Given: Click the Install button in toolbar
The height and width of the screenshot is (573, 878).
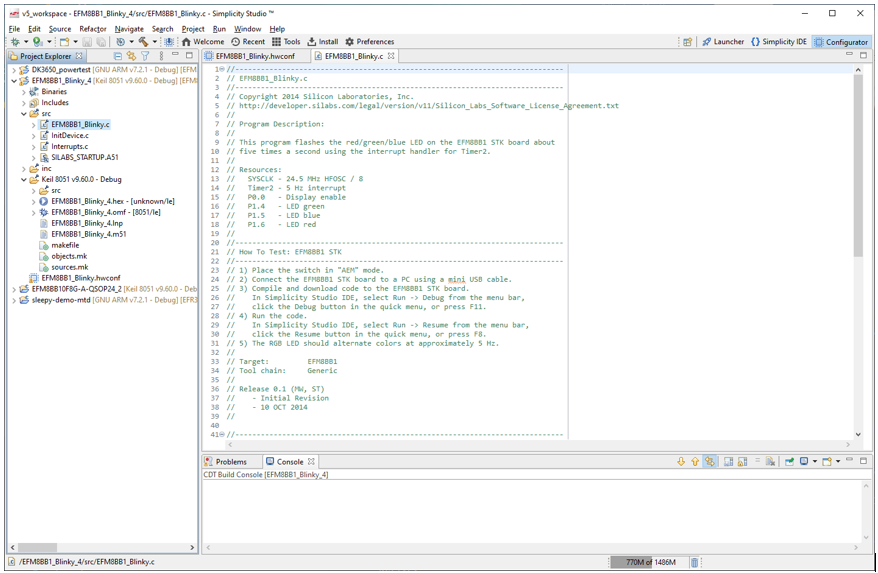Looking at the screenshot, I should [323, 42].
